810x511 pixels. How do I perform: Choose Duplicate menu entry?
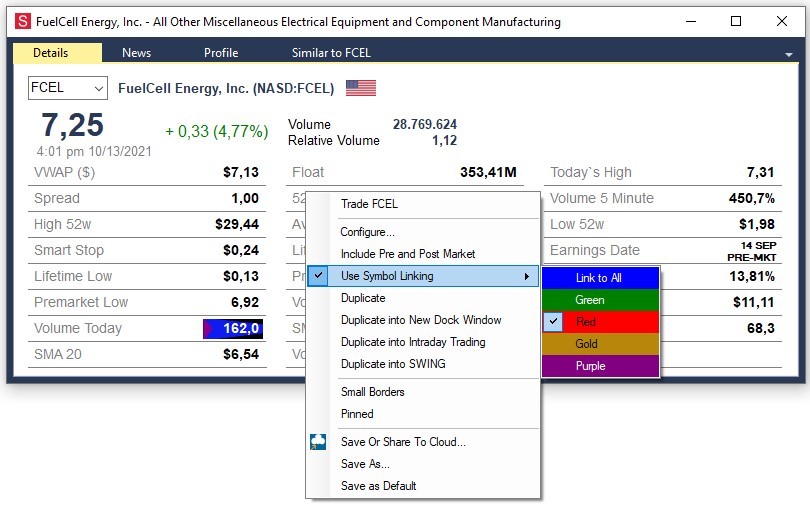[424, 298]
